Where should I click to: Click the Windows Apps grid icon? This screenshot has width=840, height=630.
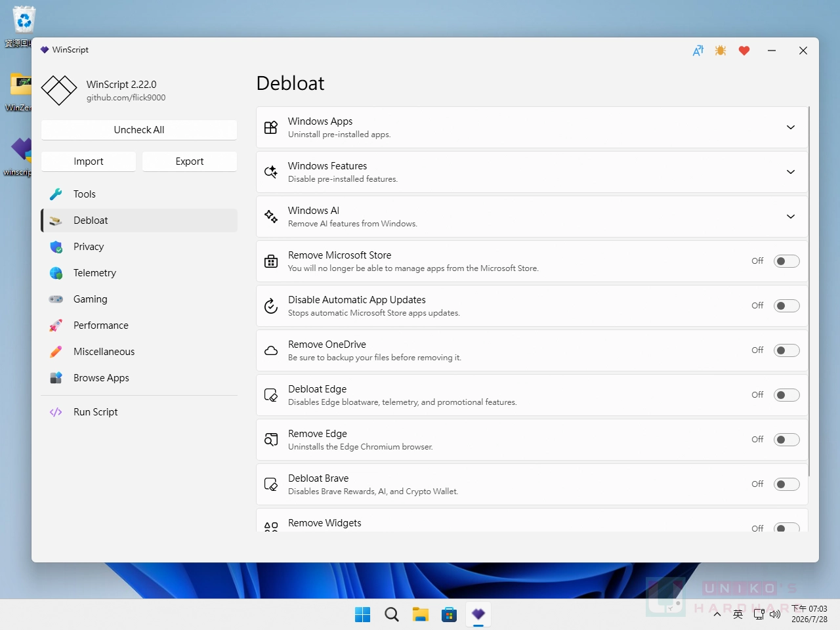pos(271,127)
